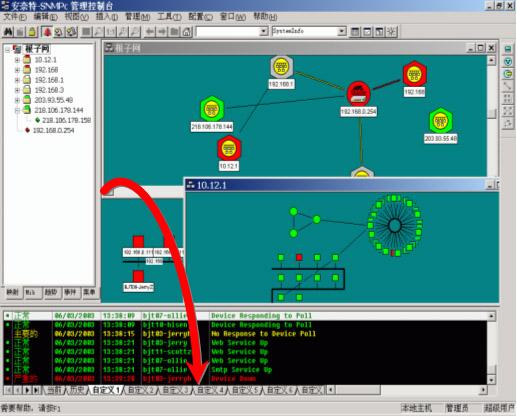
Task: Open the 工具(T) menu
Action: (x=169, y=16)
